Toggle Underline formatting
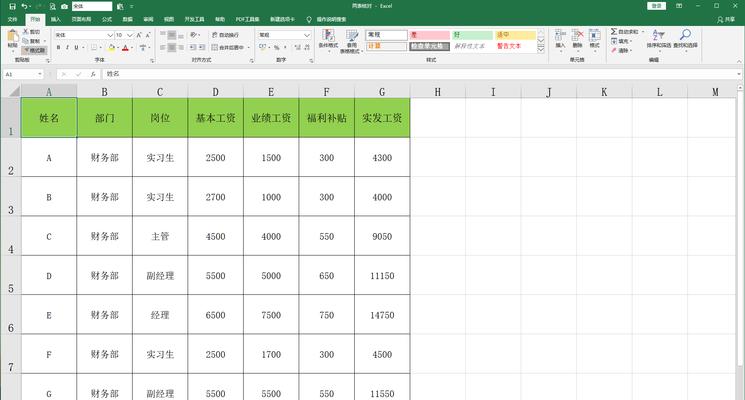The image size is (745, 400). 76,48
